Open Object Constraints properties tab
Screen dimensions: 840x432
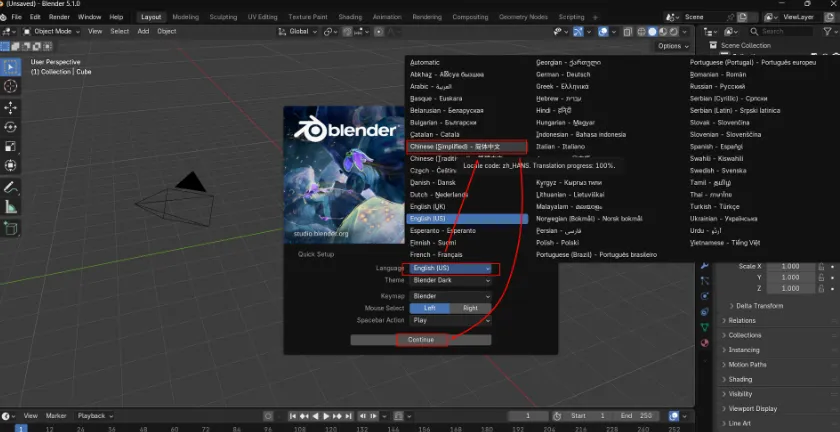(705, 311)
